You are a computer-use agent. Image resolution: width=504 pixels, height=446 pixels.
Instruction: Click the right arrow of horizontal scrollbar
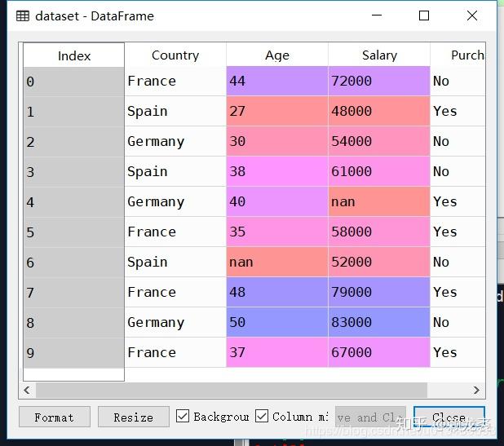[x=476, y=390]
